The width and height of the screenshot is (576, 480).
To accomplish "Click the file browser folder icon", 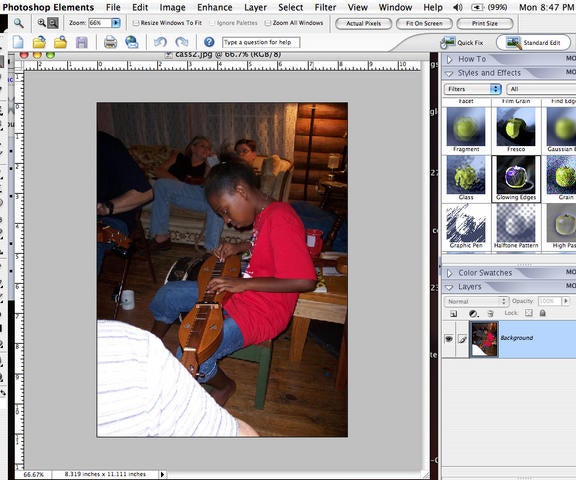I will 61,42.
